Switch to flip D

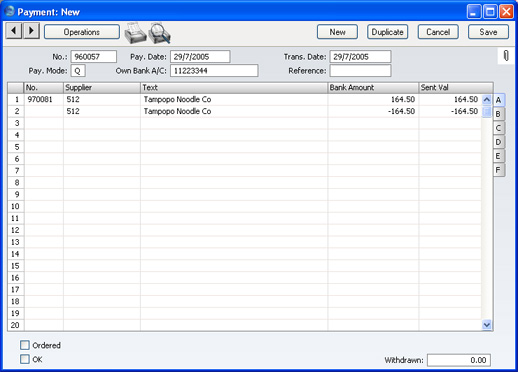coord(499,142)
